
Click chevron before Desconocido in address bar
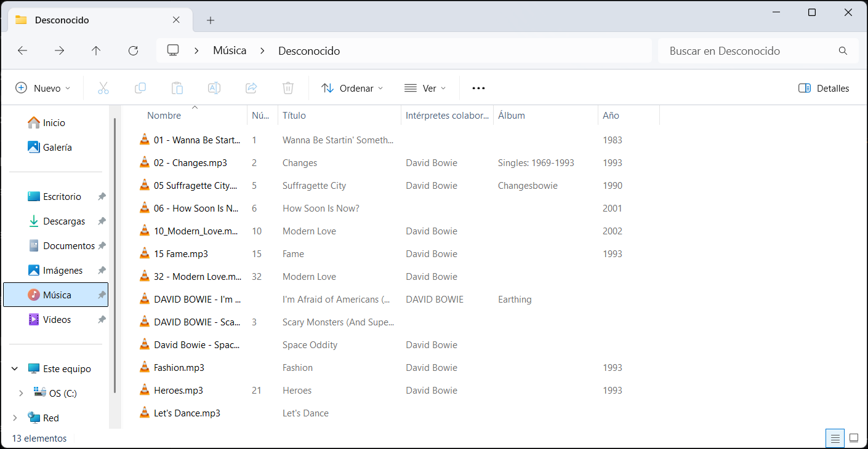click(262, 51)
